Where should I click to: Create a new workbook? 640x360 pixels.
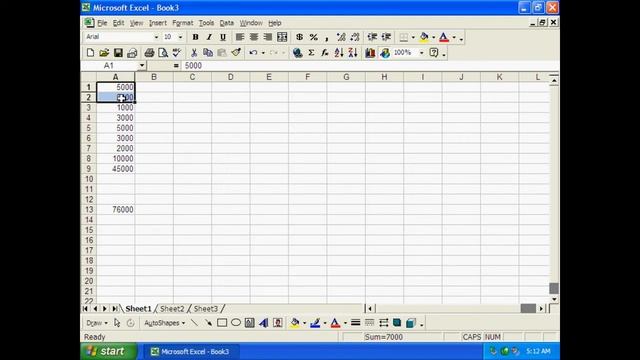(x=90, y=53)
